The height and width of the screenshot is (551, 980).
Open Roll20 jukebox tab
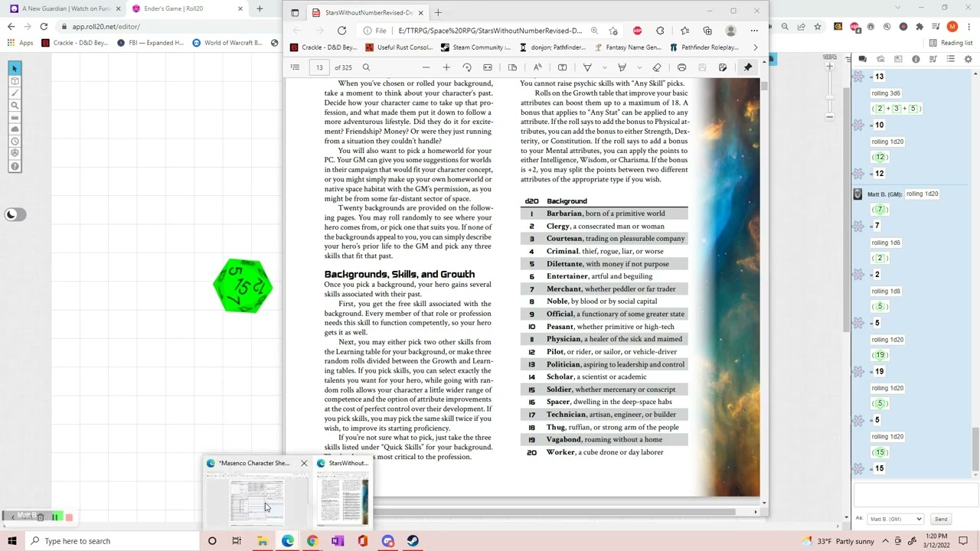933,59
